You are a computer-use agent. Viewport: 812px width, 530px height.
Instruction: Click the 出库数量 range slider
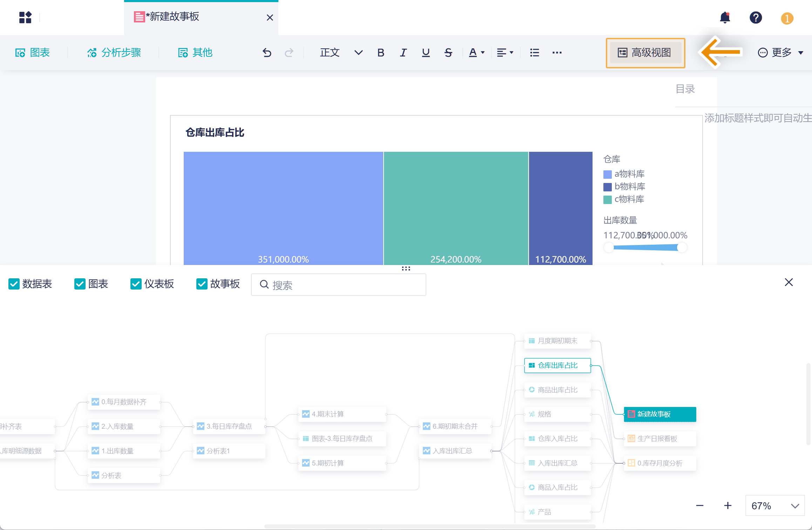point(645,247)
